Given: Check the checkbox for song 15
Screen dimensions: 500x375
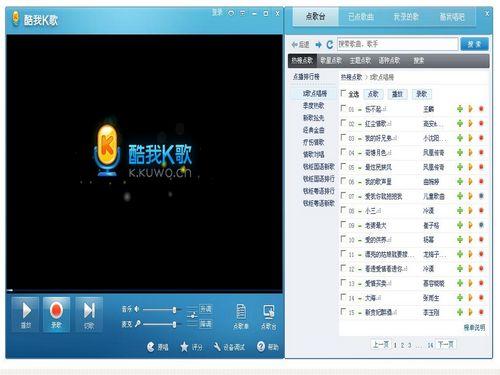Looking at the screenshot, I should pyautogui.click(x=343, y=311).
